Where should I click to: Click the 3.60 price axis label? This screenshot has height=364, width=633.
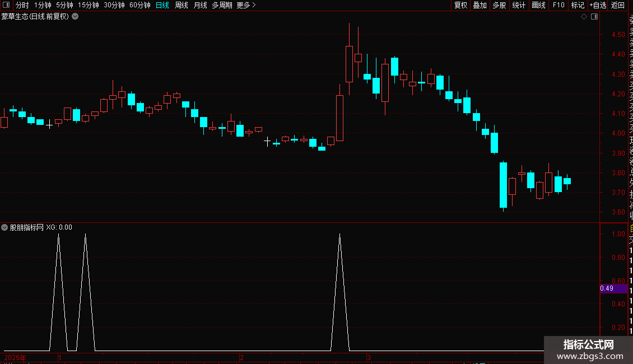click(x=618, y=212)
